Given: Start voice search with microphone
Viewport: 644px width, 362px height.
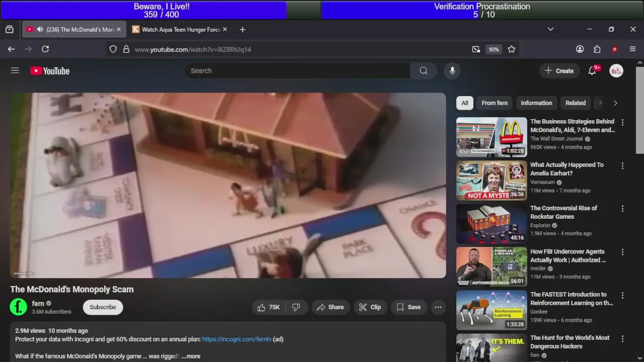Looking at the screenshot, I should (452, 71).
